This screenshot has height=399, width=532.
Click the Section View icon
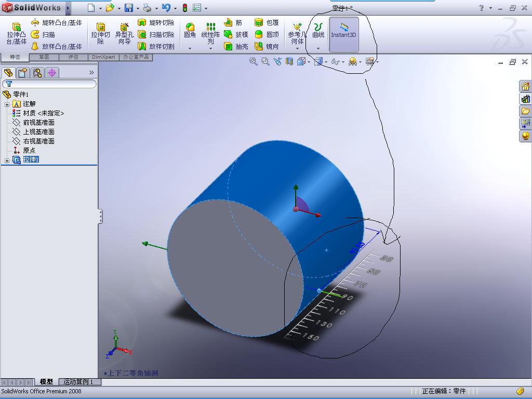click(289, 61)
